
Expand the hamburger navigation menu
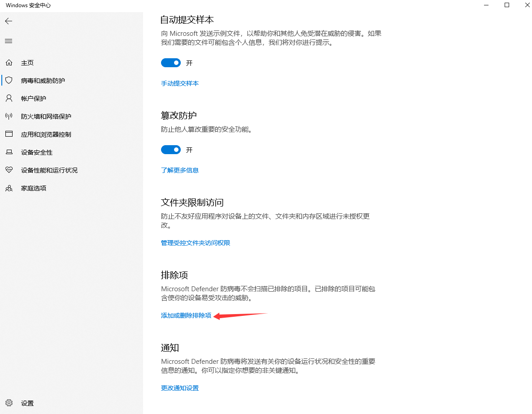pos(9,41)
